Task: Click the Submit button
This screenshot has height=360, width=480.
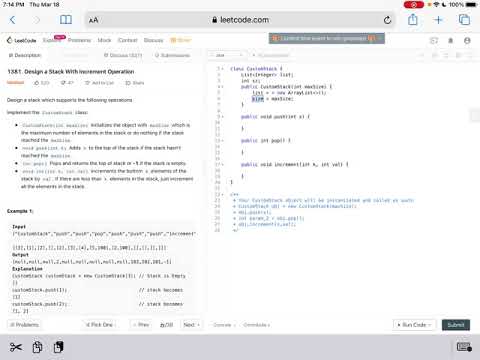Action: pos(456,325)
